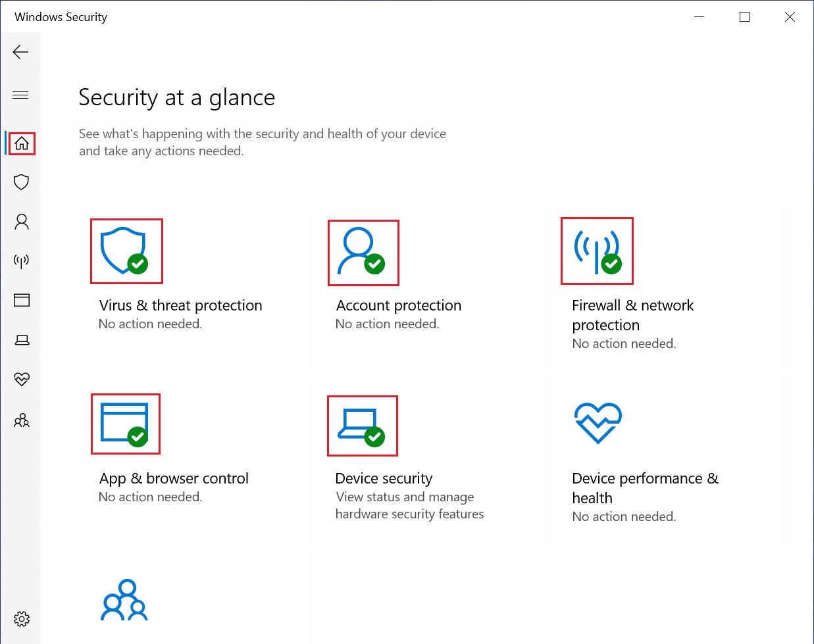Open App & browser control window icon in sidebar
The height and width of the screenshot is (644, 814).
[x=22, y=301]
